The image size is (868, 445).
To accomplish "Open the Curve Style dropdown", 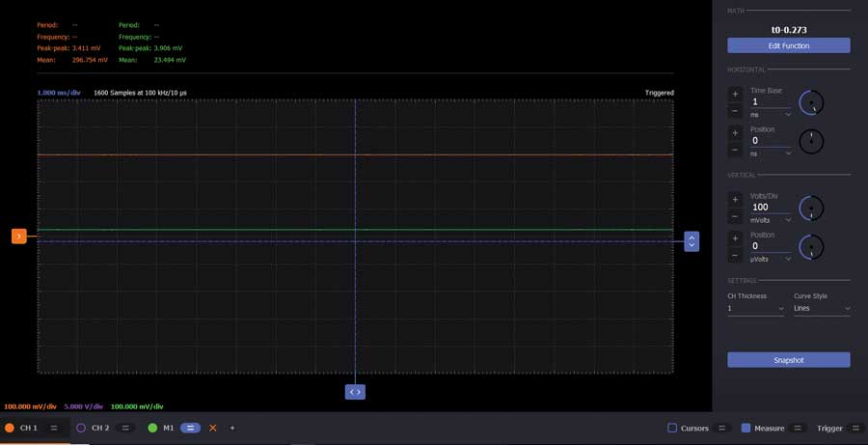I will coord(821,309).
